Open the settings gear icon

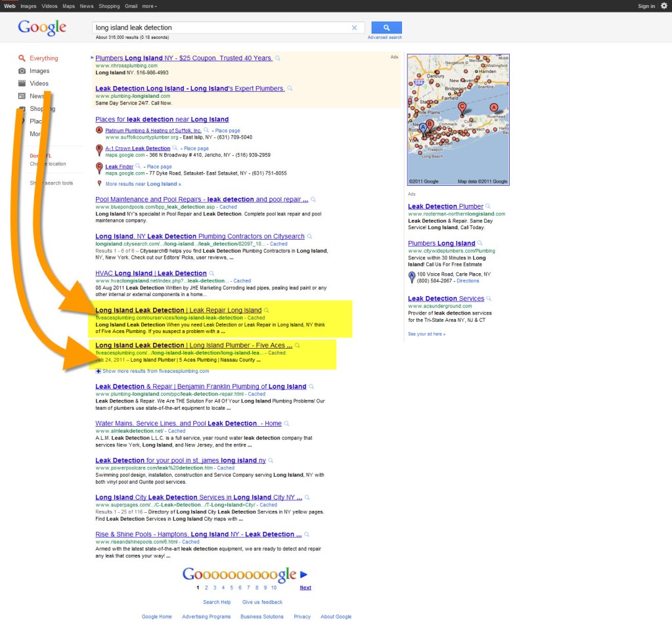(664, 6)
